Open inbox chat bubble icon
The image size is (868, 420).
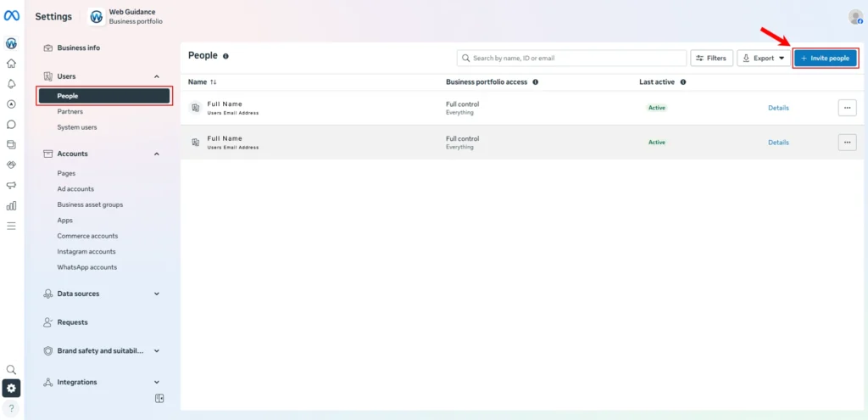11,125
